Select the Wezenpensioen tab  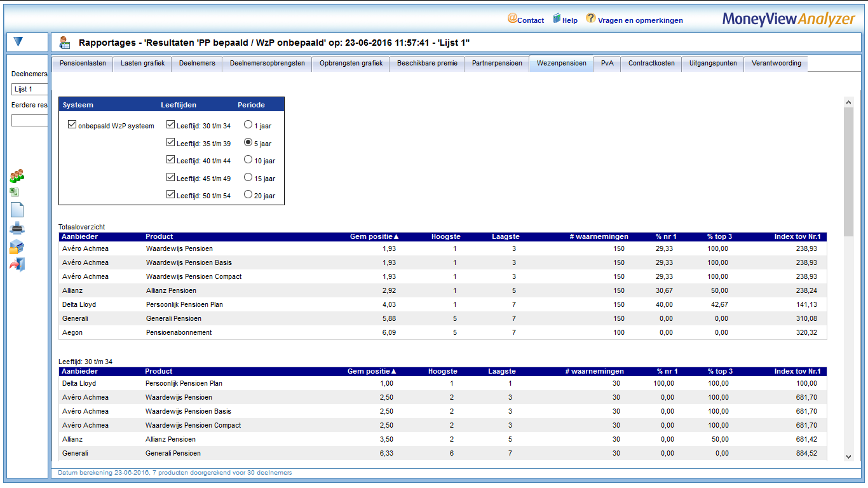coord(561,64)
